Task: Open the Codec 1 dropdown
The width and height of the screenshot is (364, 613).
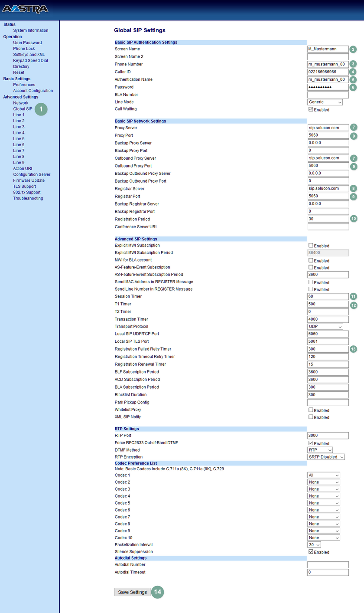Action: 323,475
